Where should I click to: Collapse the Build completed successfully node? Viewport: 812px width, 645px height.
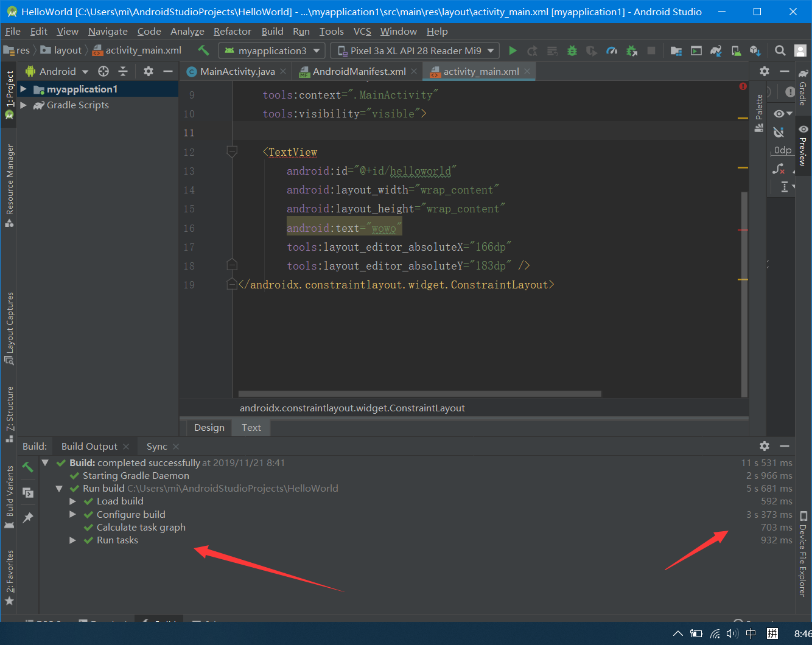click(45, 462)
